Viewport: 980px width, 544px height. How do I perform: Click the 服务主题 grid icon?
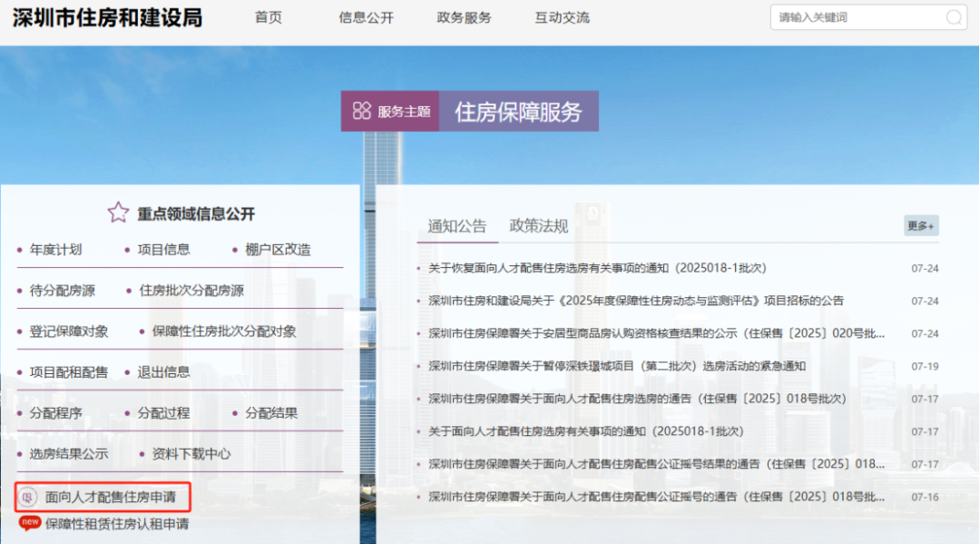pos(362,111)
